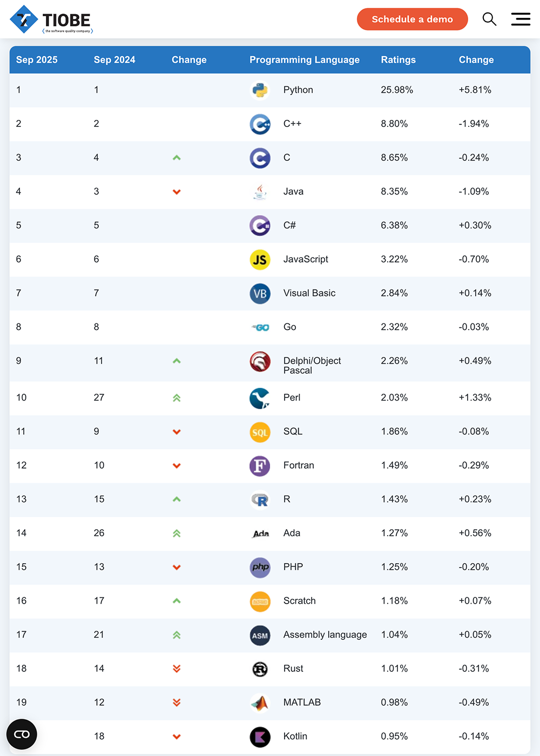Click the round accessibility widget button
Image resolution: width=540 pixels, height=756 pixels.
point(22,734)
